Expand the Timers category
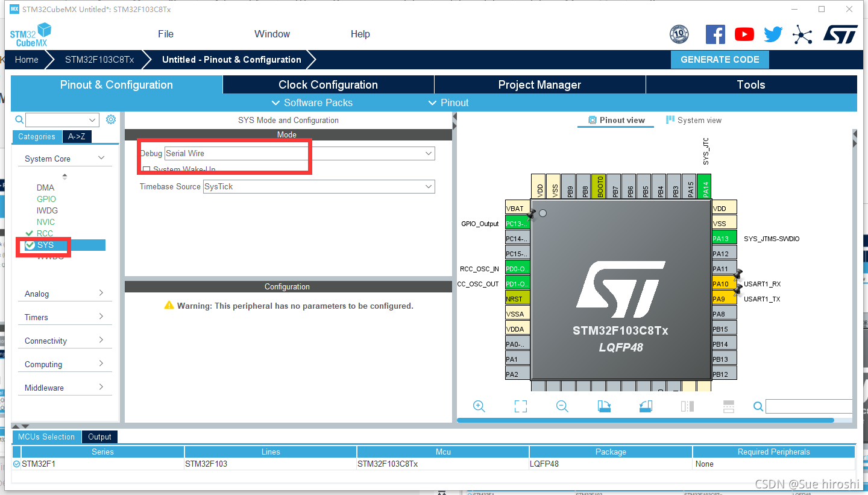 click(101, 317)
